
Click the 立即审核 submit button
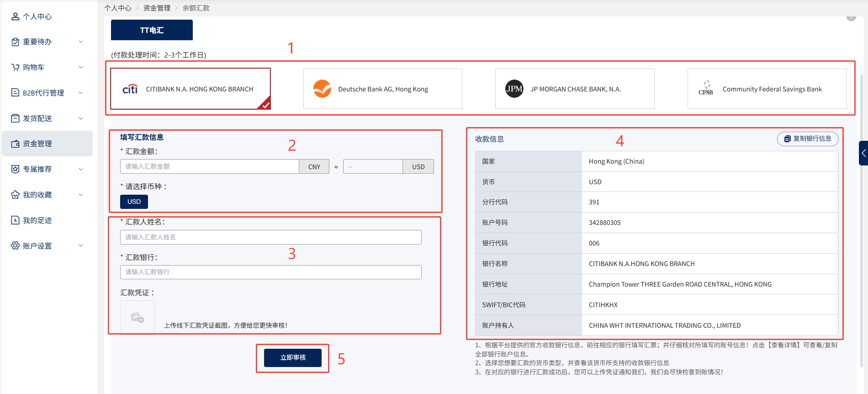(x=293, y=357)
